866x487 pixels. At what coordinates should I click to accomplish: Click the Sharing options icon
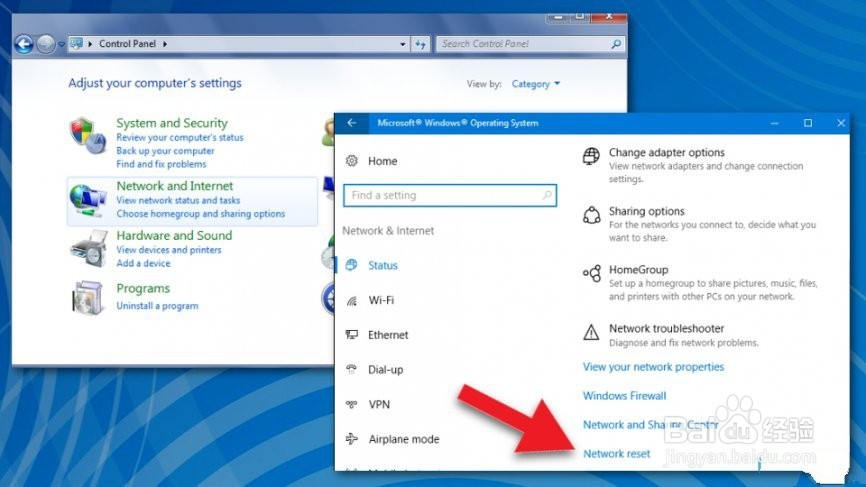pos(592,215)
